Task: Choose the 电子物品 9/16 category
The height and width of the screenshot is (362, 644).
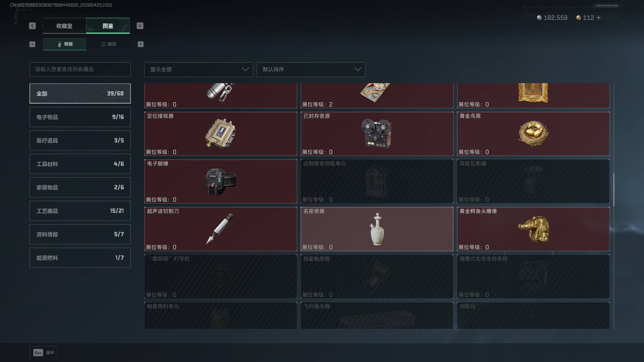Action: click(80, 117)
